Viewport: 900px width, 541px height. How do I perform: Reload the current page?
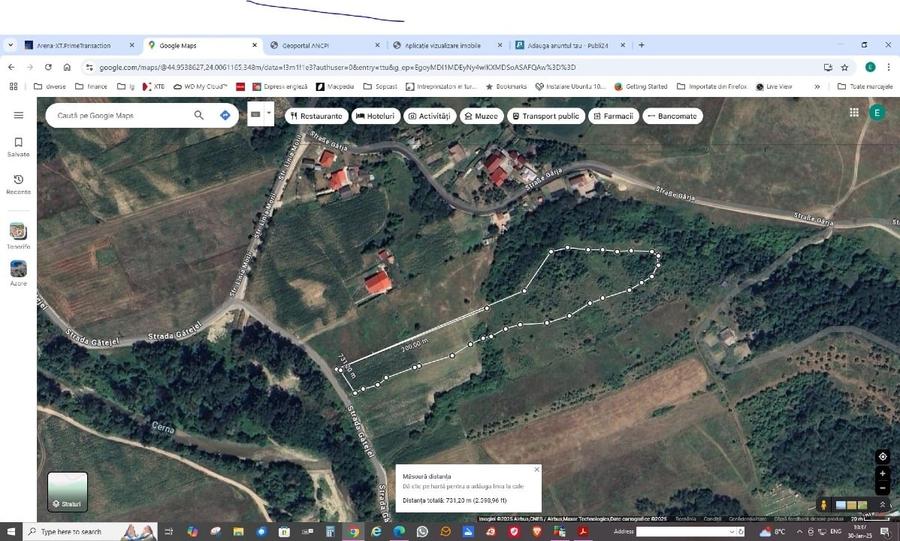(x=48, y=67)
